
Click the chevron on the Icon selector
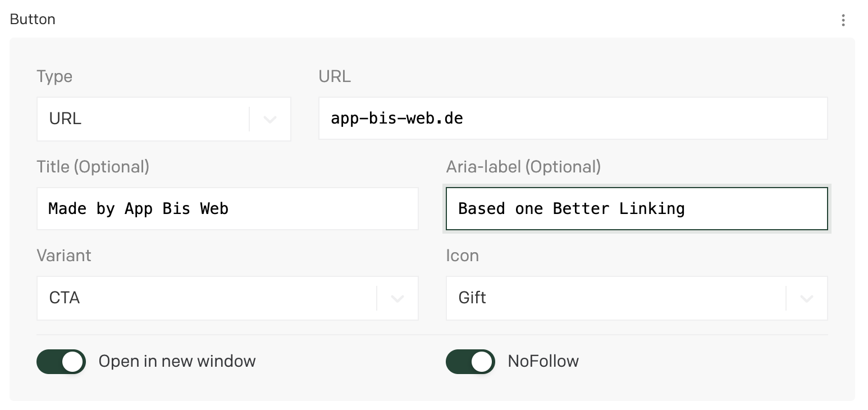click(807, 298)
